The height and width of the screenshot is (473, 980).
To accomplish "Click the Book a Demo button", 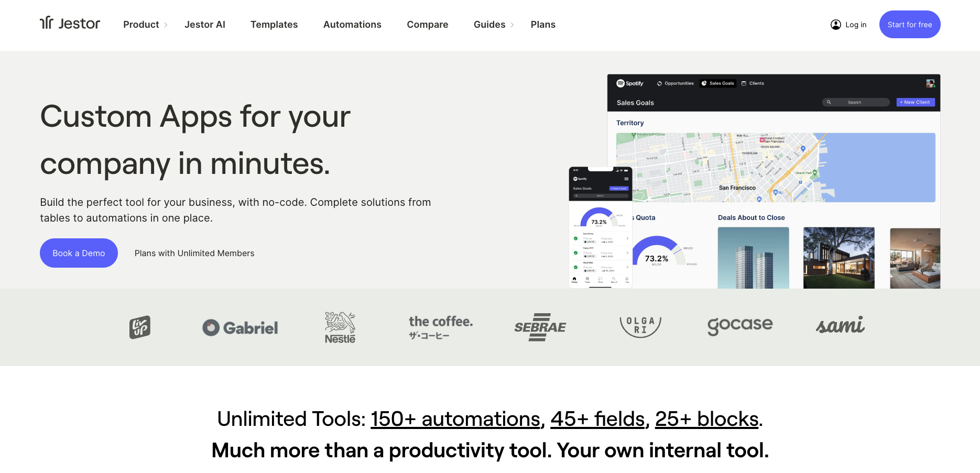I will click(x=79, y=253).
